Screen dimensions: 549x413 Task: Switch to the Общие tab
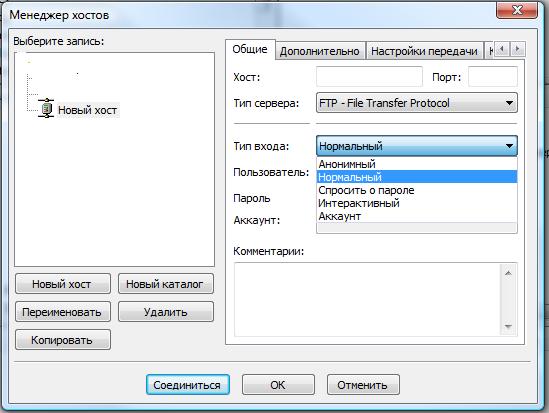coord(250,49)
